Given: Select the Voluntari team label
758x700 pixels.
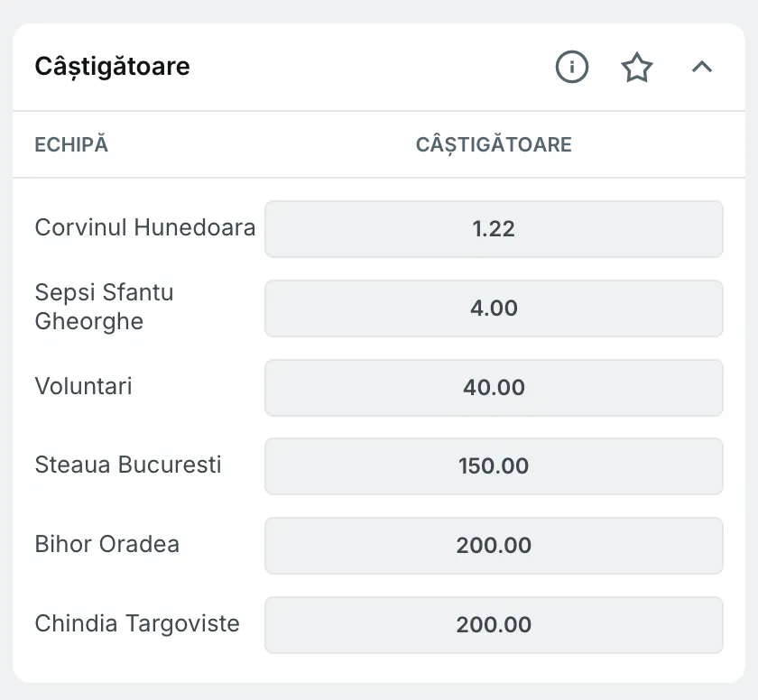Looking at the screenshot, I should pyautogui.click(x=83, y=387).
